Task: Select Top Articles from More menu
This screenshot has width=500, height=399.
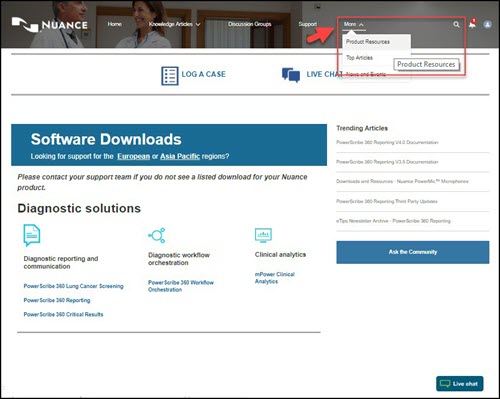Action: click(x=359, y=58)
